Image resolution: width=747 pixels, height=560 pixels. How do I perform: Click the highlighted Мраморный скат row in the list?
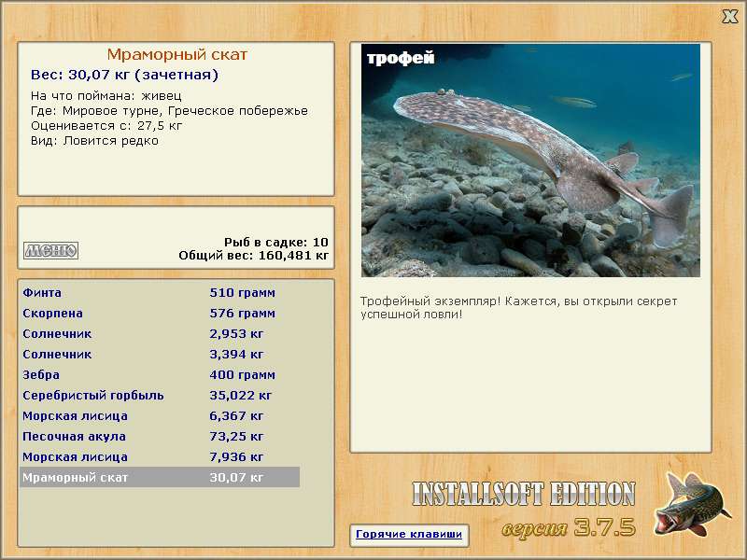tap(160, 477)
